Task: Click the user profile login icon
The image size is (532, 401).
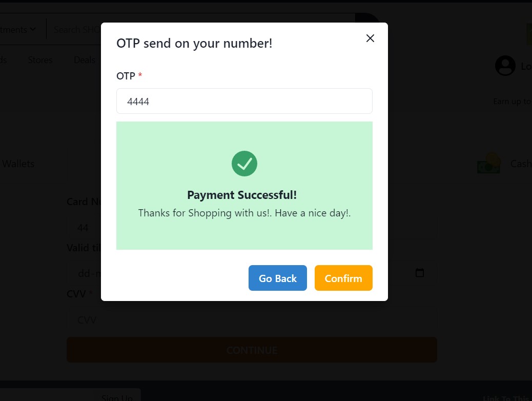Action: [x=505, y=66]
